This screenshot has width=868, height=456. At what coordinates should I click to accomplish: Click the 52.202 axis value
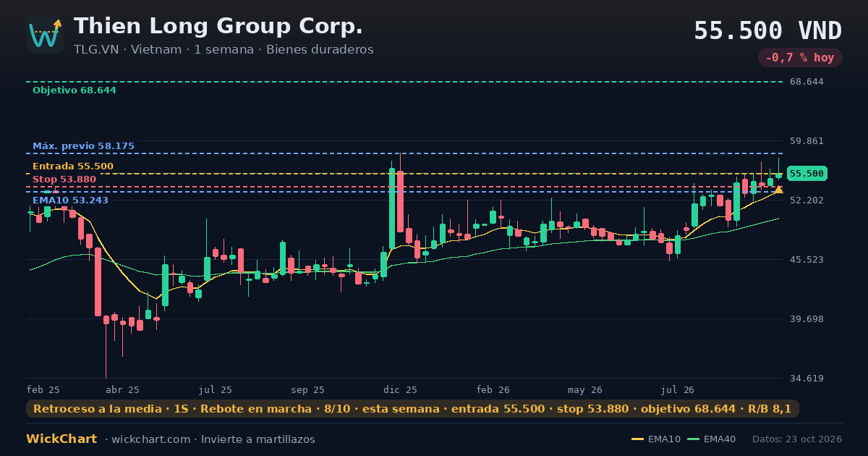(807, 200)
